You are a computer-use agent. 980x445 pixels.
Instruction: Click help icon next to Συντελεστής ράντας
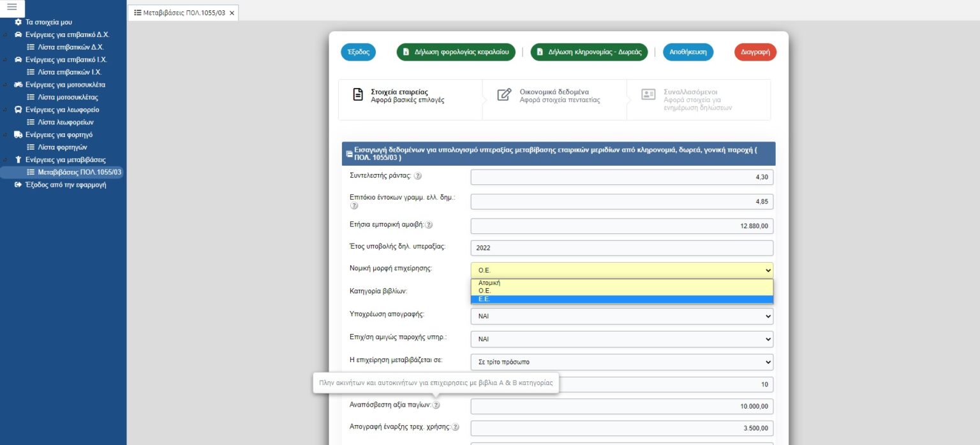pos(418,177)
